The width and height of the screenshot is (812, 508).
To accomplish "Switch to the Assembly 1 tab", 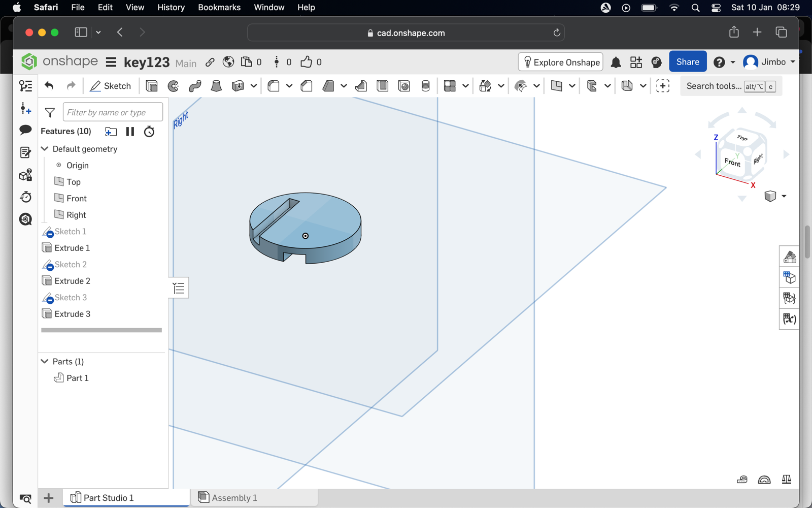I will [234, 498].
